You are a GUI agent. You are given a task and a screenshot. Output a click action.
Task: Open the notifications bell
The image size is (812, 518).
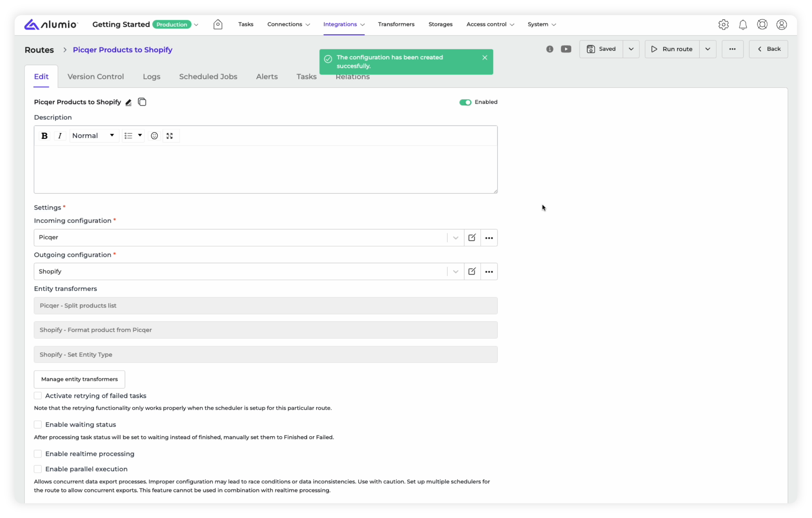tap(743, 24)
